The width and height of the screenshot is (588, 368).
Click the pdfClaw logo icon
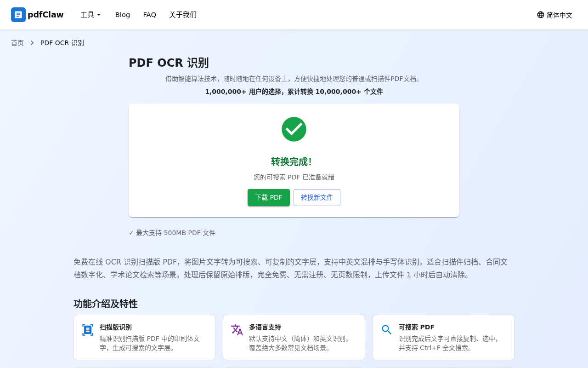pos(18,15)
